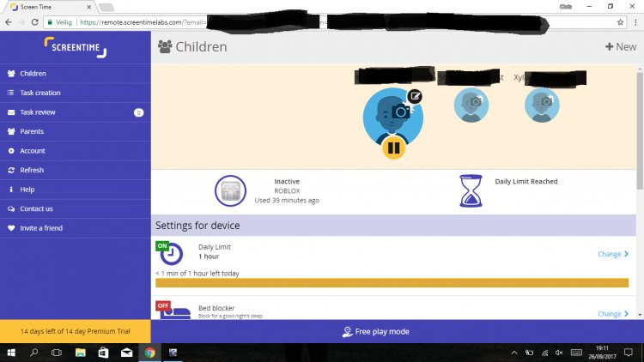
Task: Go back in the browser
Action: [x=9, y=22]
